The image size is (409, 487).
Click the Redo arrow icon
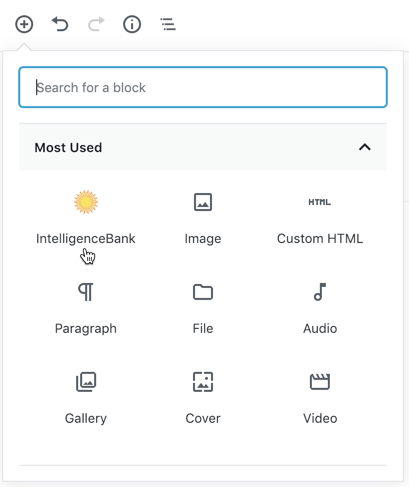96,24
